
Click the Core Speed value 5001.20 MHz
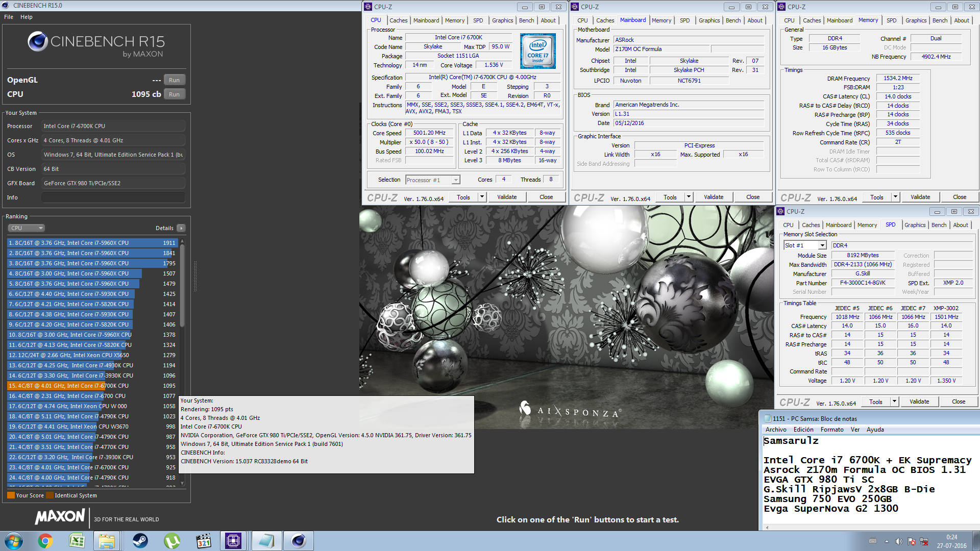pyautogui.click(x=430, y=133)
